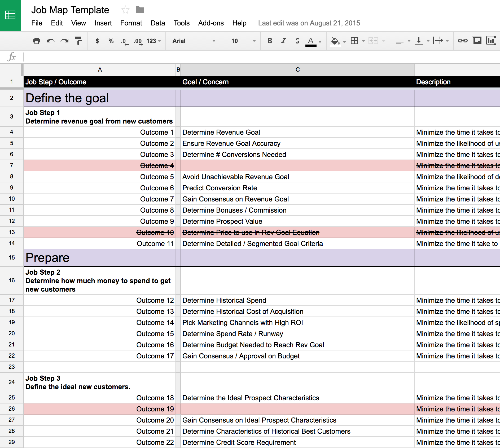Format as currency with dollar sign
The height and width of the screenshot is (448, 500).
pos(97,41)
